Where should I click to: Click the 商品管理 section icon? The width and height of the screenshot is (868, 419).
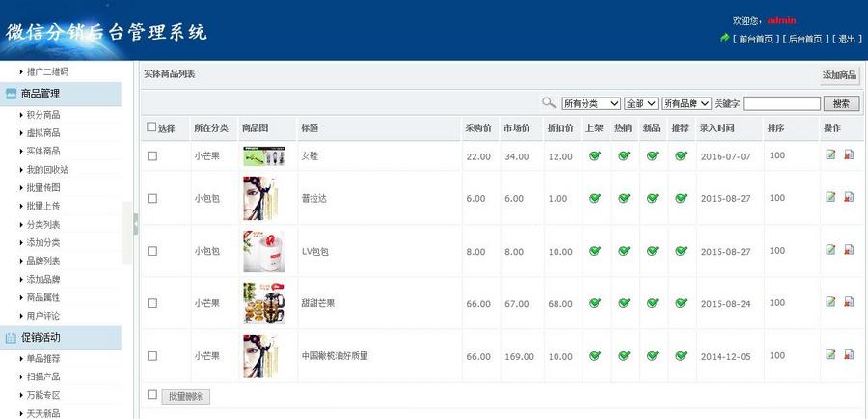[x=11, y=95]
